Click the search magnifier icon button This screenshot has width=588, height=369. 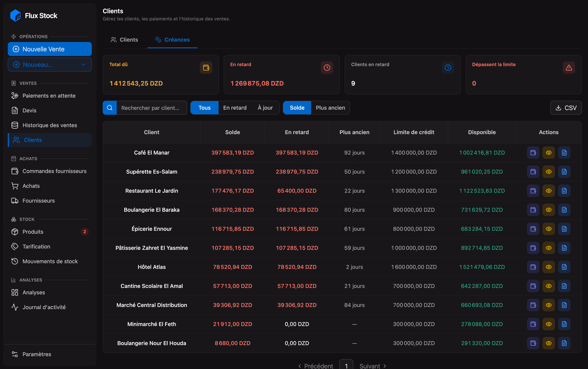click(x=110, y=108)
